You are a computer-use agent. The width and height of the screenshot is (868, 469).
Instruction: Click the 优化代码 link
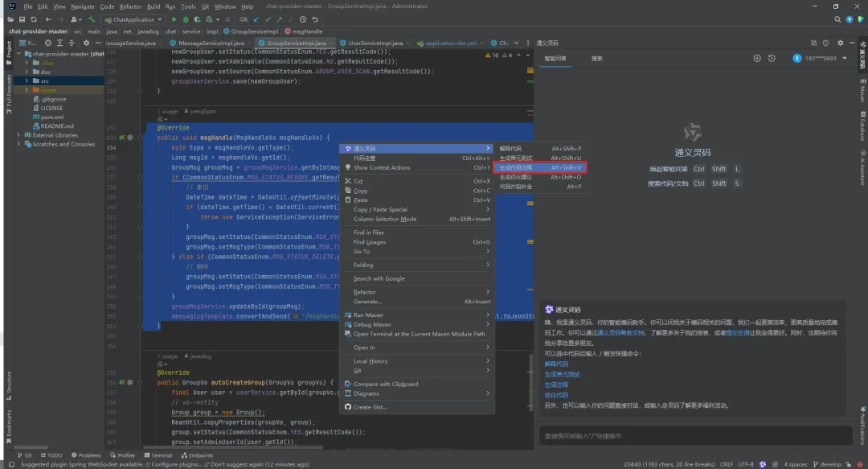556,395
